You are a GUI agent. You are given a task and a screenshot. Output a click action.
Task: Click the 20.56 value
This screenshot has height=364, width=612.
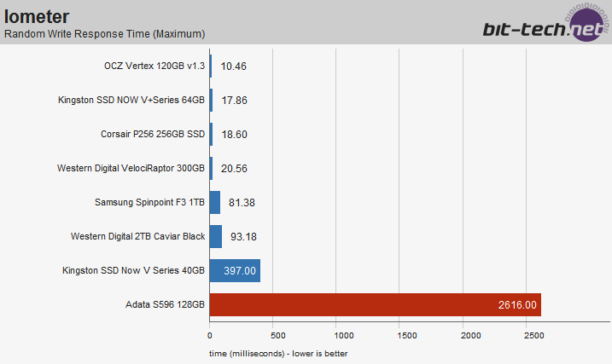coord(234,168)
